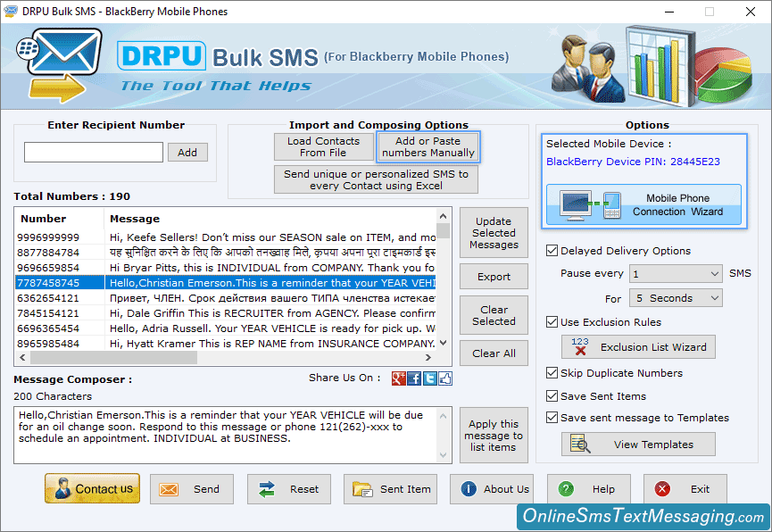Click the Clear Selected button
772x532 pixels.
pyautogui.click(x=494, y=315)
